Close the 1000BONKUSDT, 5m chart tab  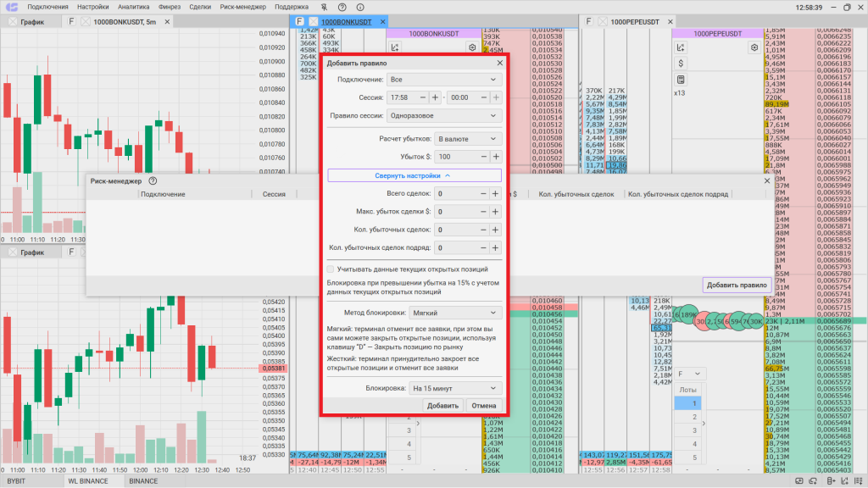point(167,21)
